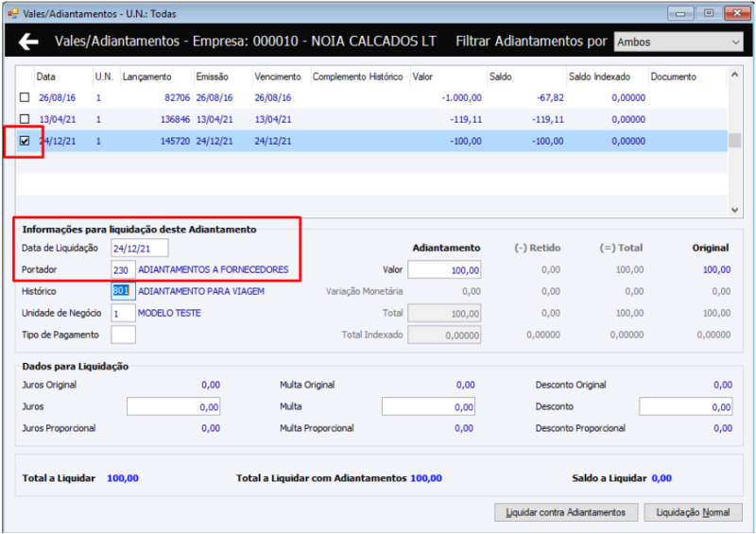The height and width of the screenshot is (534, 756).
Task: Click the Histórico code field 801
Action: pos(123,291)
